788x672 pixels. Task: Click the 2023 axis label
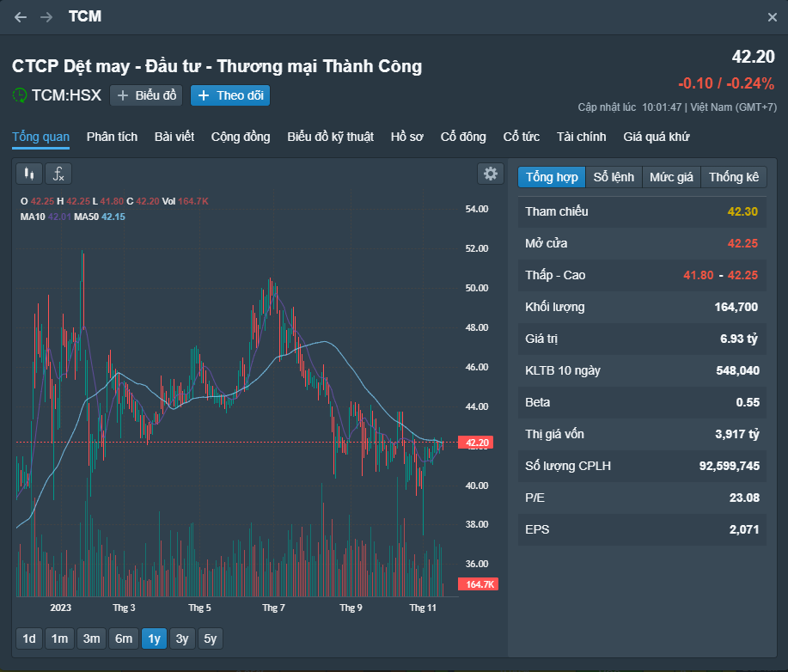pyautogui.click(x=60, y=608)
